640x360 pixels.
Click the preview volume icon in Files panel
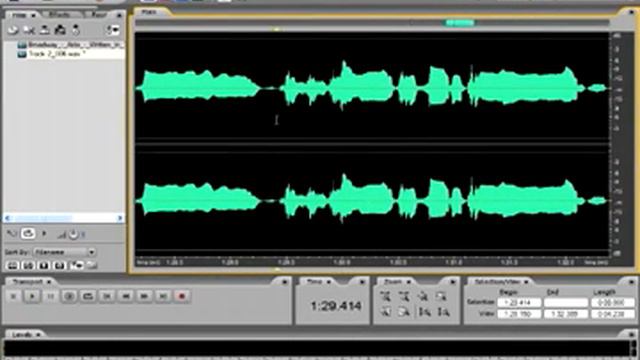[x=62, y=235]
